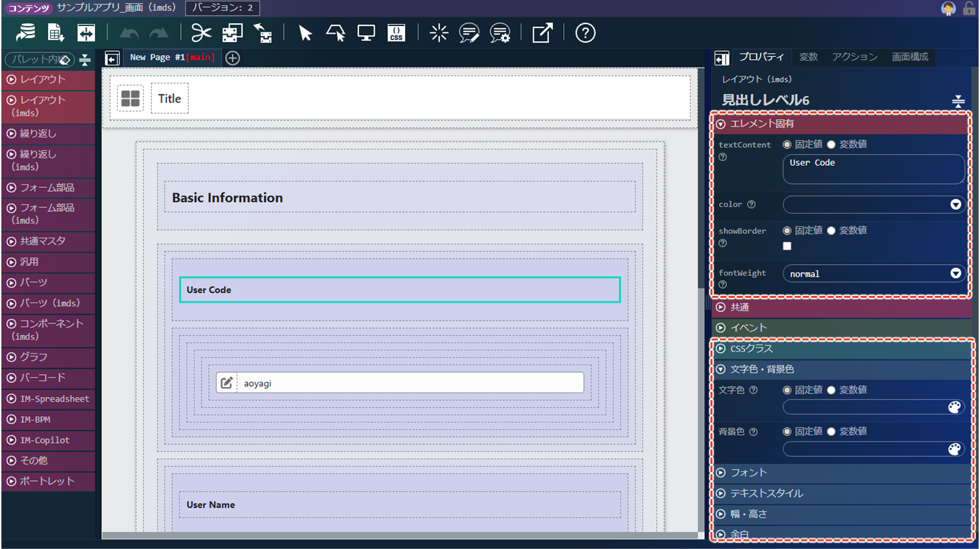Toggle the showBorder checkbox
The height and width of the screenshot is (549, 980).
tap(787, 246)
